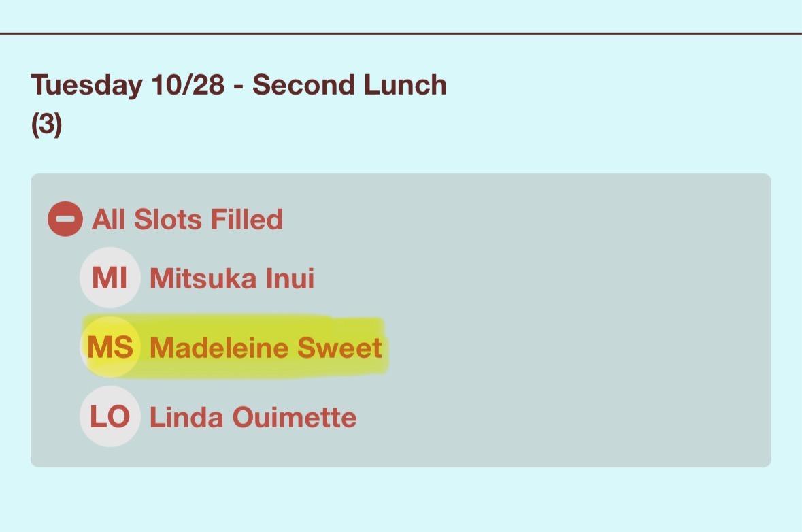
Task: Click the word "Lunch" in the heading
Action: click(405, 86)
